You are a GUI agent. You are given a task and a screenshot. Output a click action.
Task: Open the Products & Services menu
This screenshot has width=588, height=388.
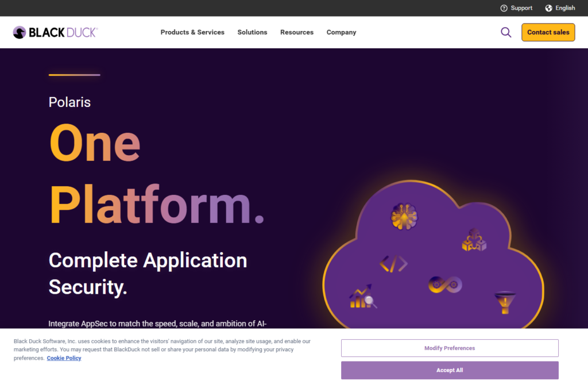tap(192, 32)
